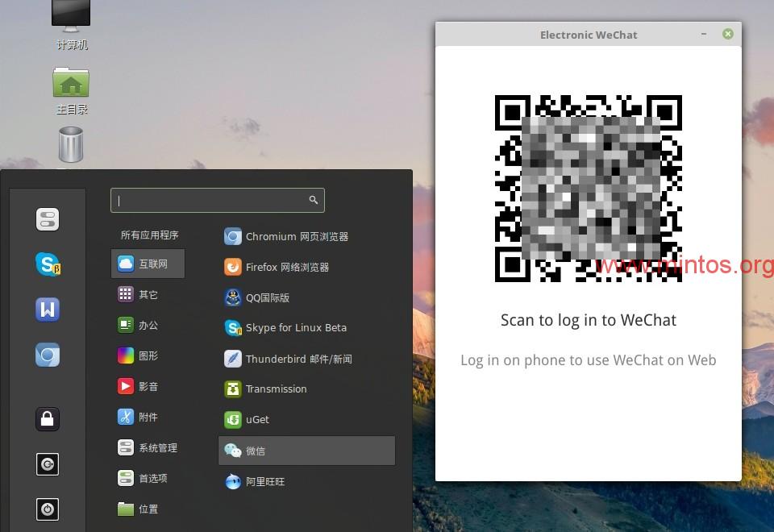
Task: Launch 阿里旺旺 application
Action: (264, 481)
